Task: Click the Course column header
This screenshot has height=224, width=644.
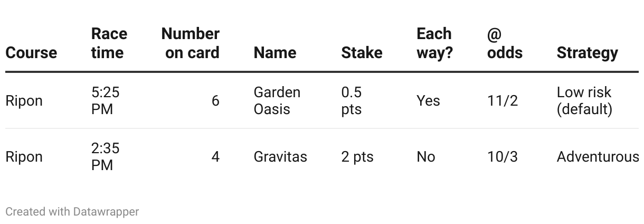Action: (31, 53)
